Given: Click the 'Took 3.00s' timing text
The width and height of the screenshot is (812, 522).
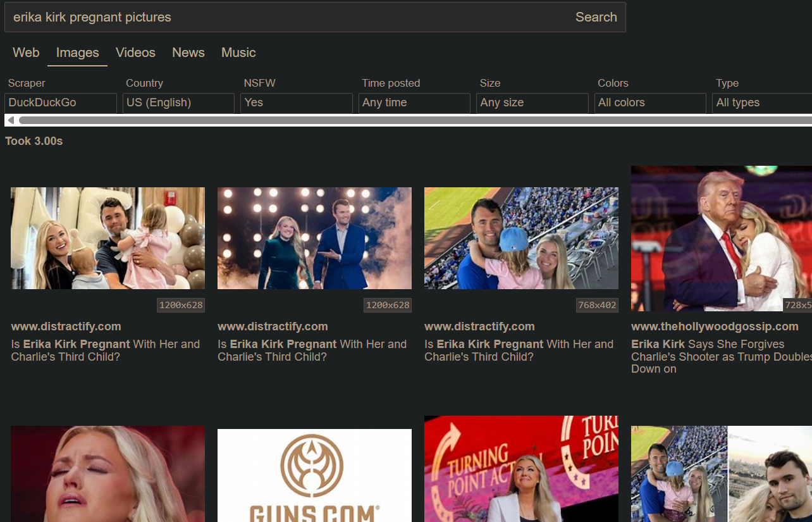Looking at the screenshot, I should tap(34, 141).
